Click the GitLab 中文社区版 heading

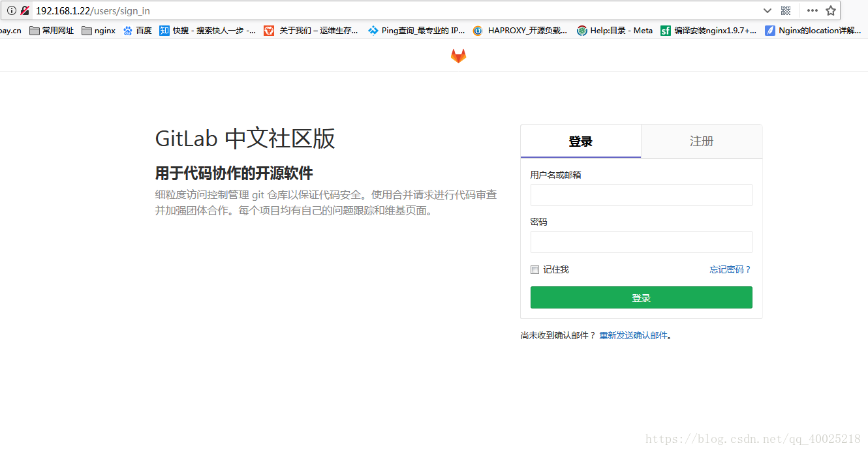245,138
